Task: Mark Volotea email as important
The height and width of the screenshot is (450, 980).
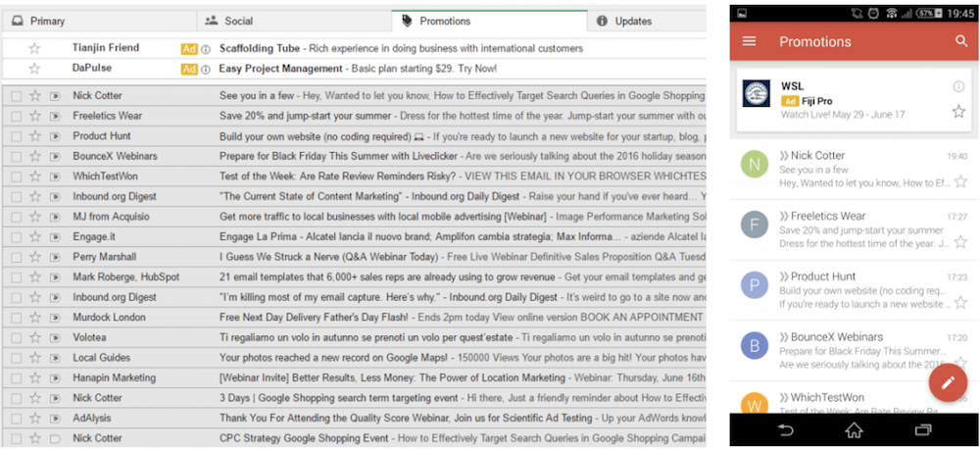Action: [55, 338]
